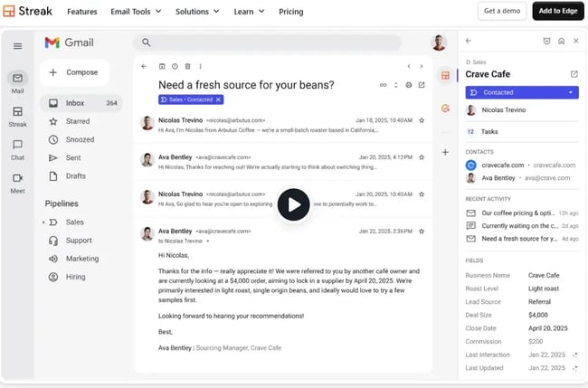The height and width of the screenshot is (388, 588).
Task: Open Chat in the left rail
Action: tap(17, 149)
